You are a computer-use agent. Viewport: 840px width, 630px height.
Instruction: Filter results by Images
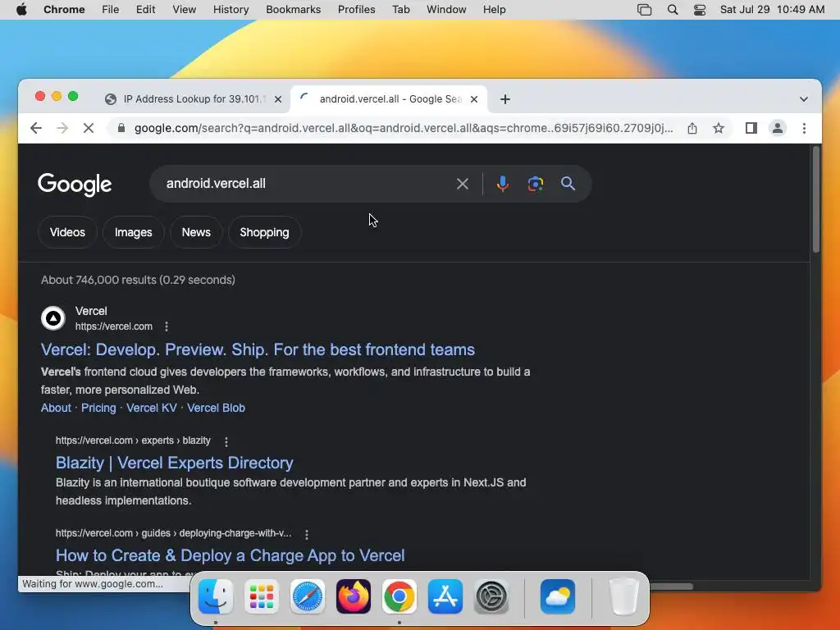[134, 232]
